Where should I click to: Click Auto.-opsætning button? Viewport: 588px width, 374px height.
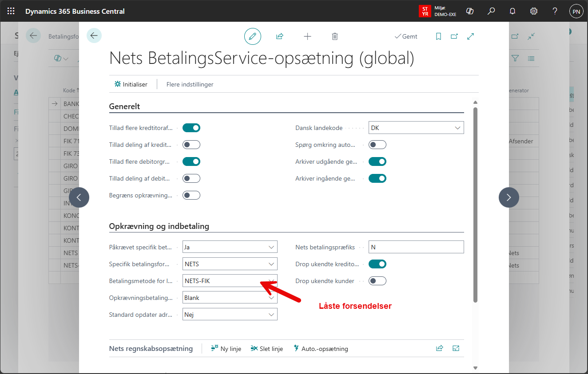pyautogui.click(x=321, y=349)
